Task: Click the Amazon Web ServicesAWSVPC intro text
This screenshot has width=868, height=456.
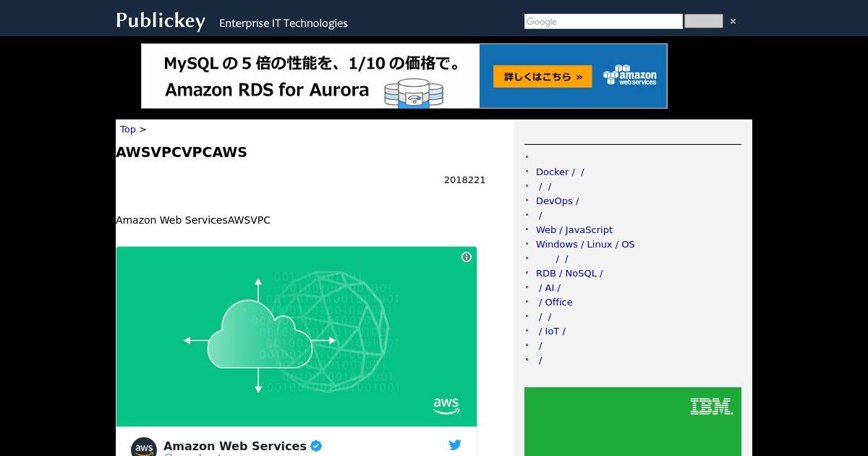Action: pos(193,220)
